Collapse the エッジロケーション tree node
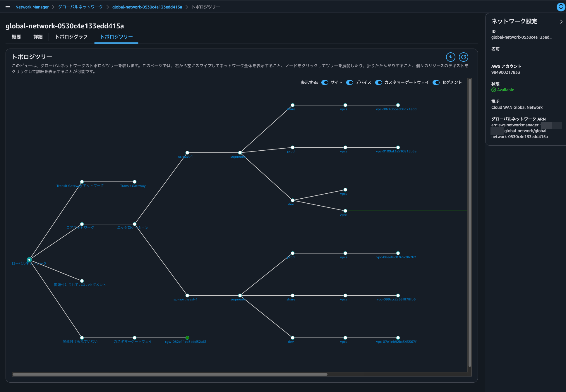 (135, 224)
